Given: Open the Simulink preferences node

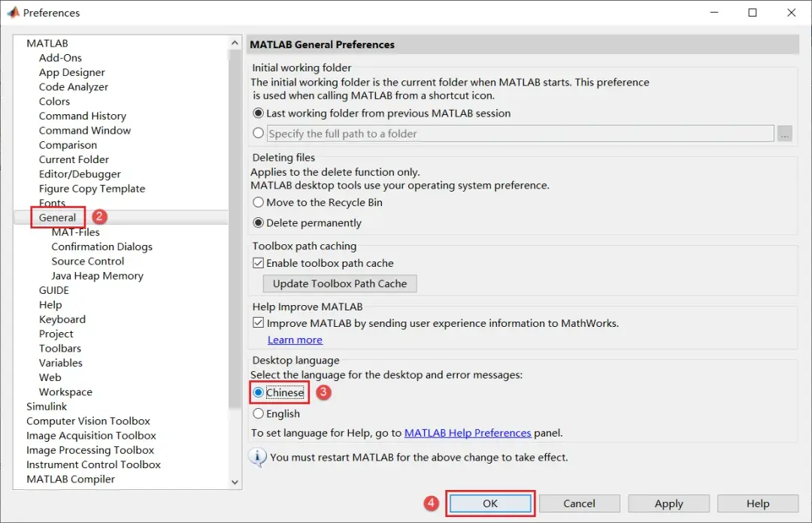Looking at the screenshot, I should [47, 407].
